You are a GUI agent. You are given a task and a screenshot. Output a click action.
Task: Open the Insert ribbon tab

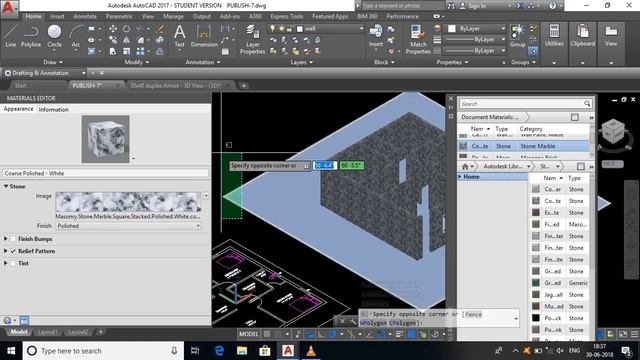coord(57,16)
